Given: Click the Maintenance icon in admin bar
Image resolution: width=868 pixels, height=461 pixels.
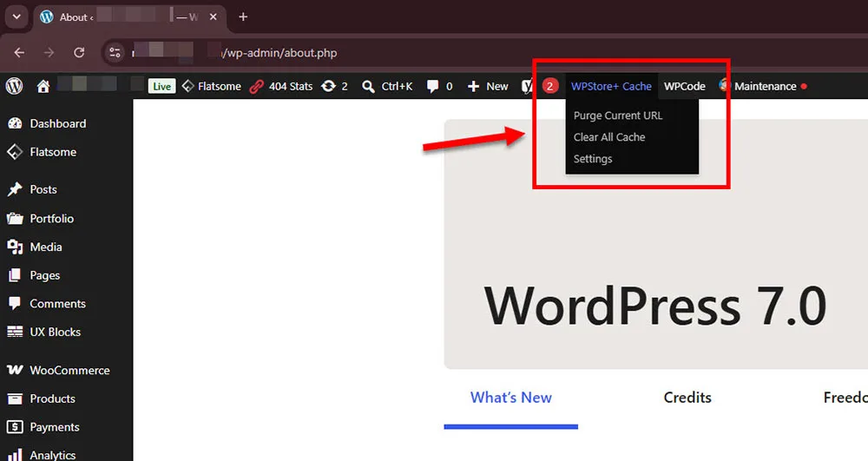Looking at the screenshot, I should (x=724, y=85).
